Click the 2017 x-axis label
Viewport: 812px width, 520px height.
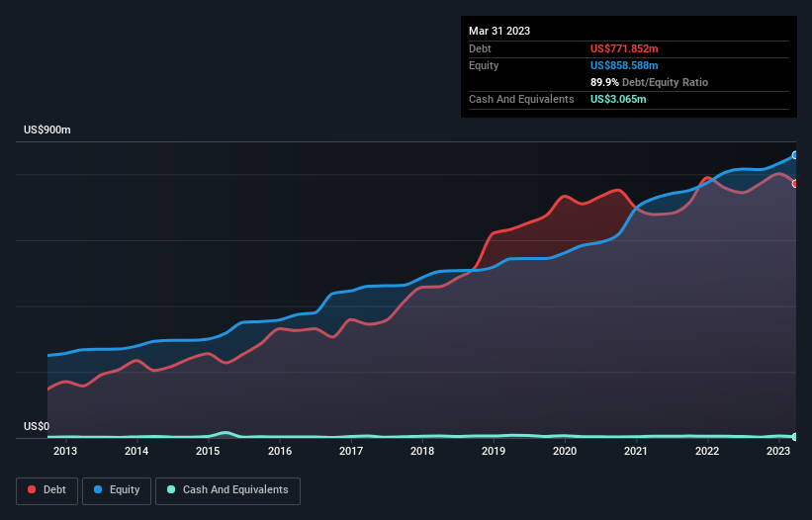click(351, 451)
